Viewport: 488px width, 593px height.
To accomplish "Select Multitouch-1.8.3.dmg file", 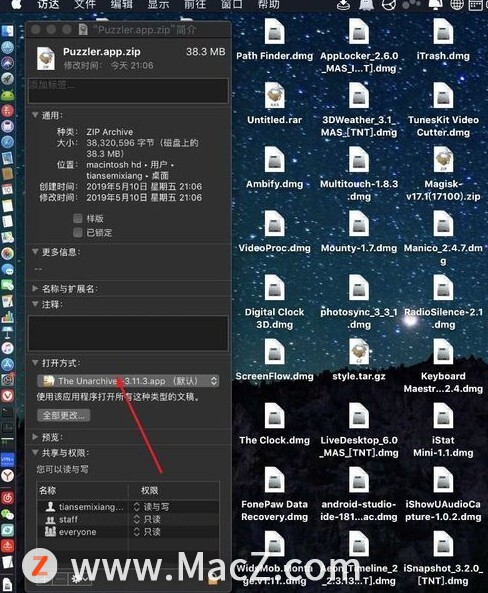I will click(359, 160).
